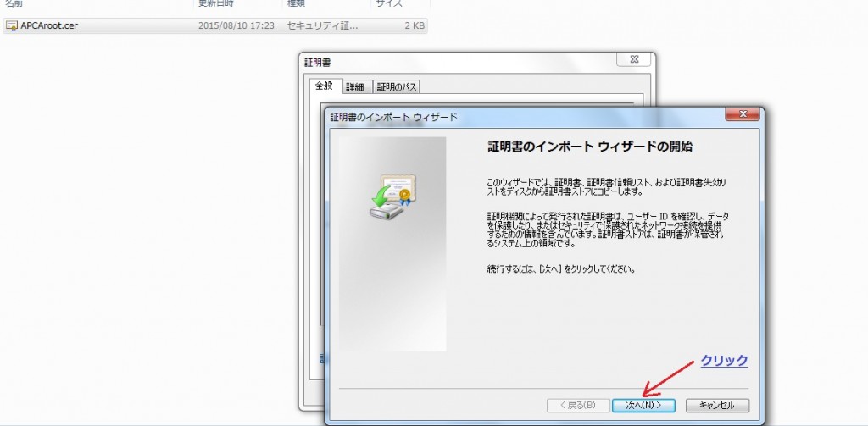Click the 証明書のインポート ウィザードの開始 heading
Screen dimensions: 868x426
point(590,147)
